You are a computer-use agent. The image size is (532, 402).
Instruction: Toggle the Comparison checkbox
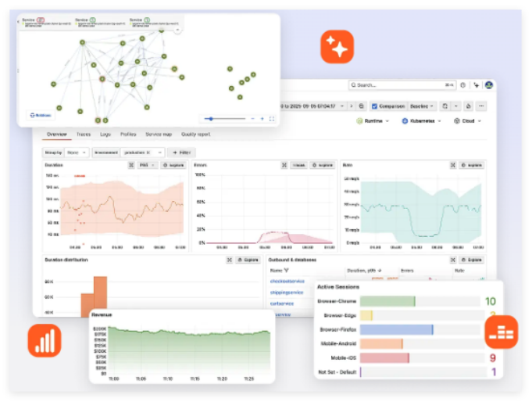tap(374, 106)
